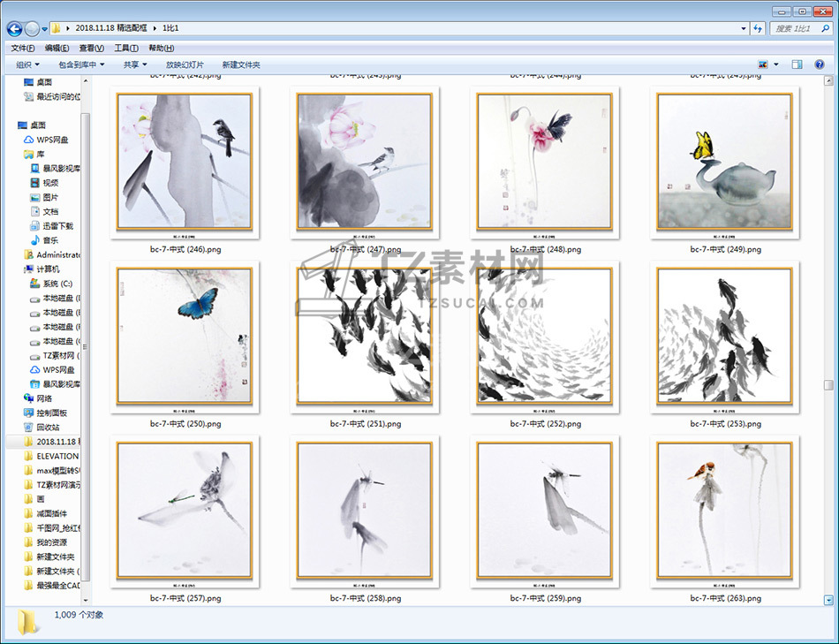839x644 pixels.
Task: Click the change view icon in toolbar
Action: pos(763,64)
